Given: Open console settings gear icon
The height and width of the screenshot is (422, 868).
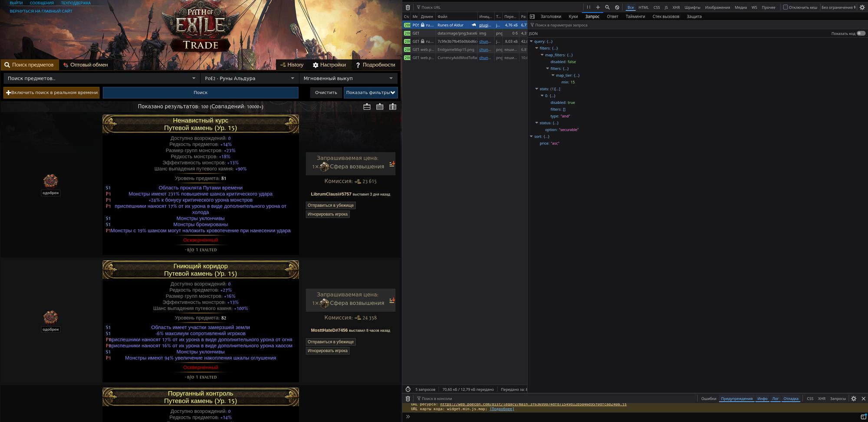Looking at the screenshot, I should 854,399.
